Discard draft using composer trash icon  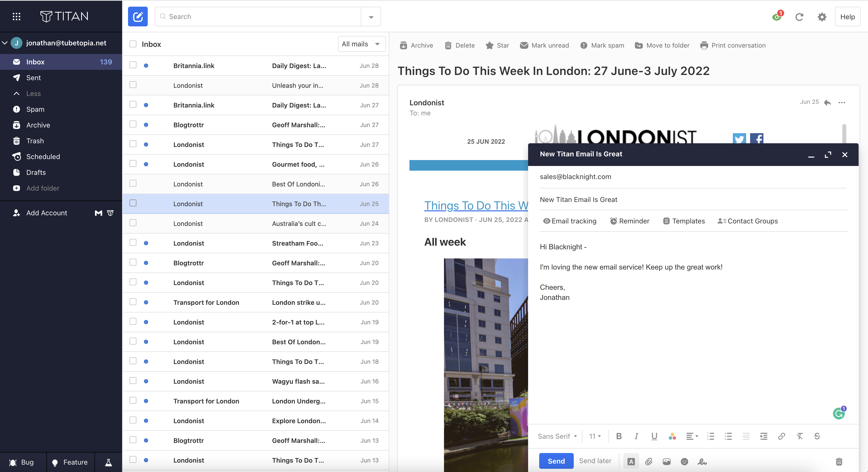point(839,462)
